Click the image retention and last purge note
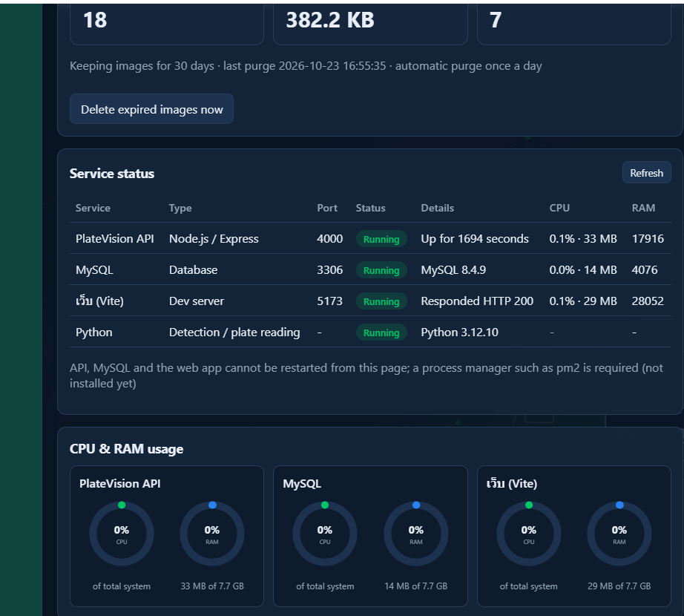Viewport: 684px width, 616px height. [306, 66]
